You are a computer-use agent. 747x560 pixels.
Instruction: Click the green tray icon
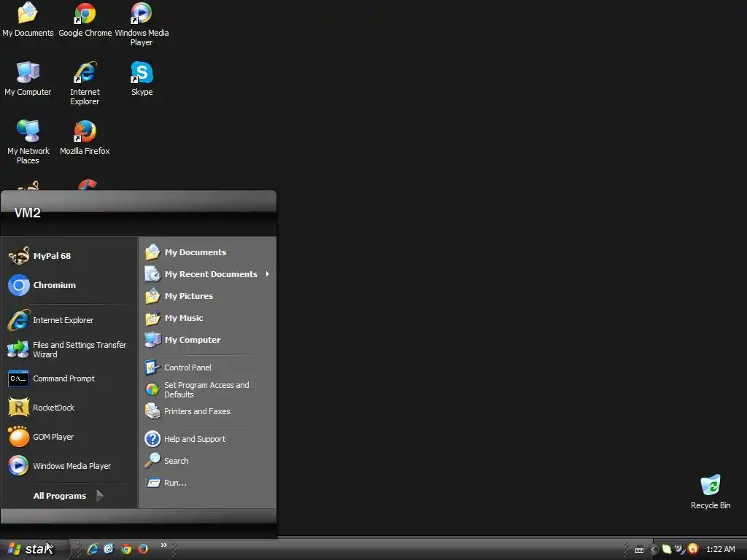tap(667, 549)
